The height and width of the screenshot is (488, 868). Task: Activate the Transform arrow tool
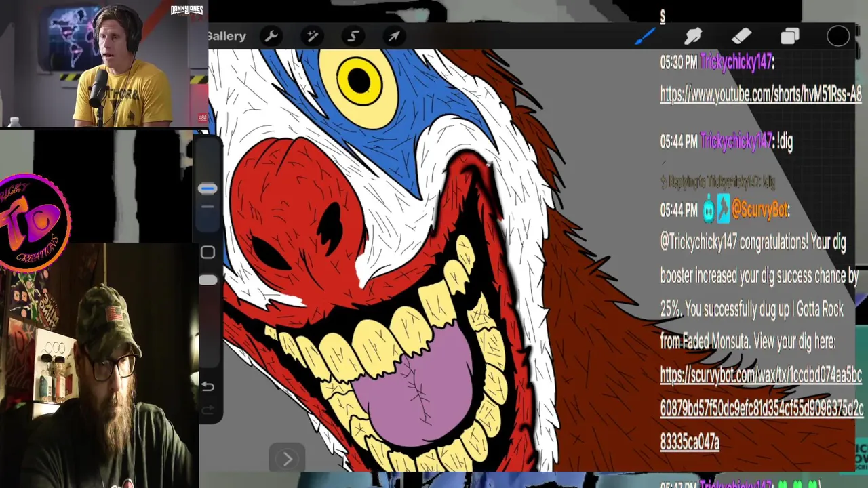click(x=394, y=36)
